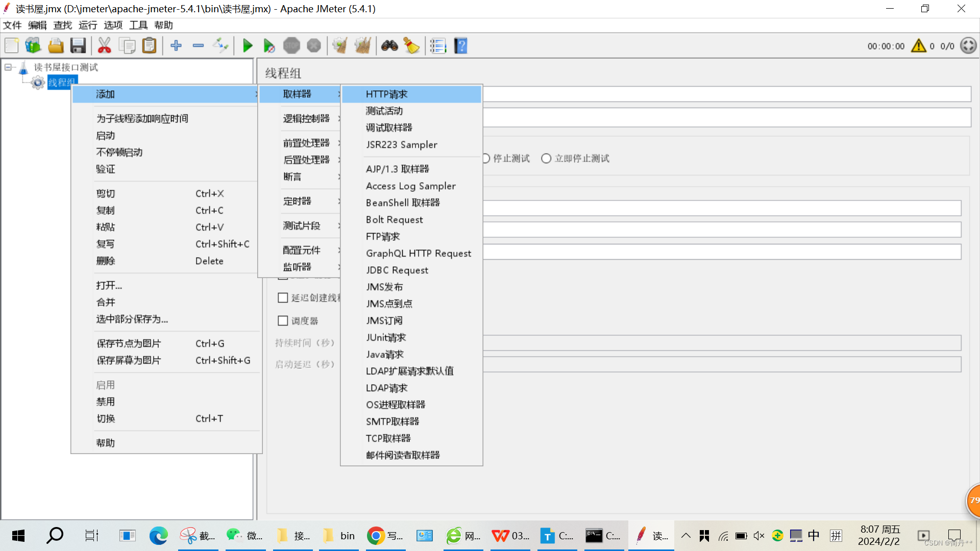This screenshot has width=980, height=551.
Task: Click 为子线程添加响应时间 entry
Action: point(165,119)
